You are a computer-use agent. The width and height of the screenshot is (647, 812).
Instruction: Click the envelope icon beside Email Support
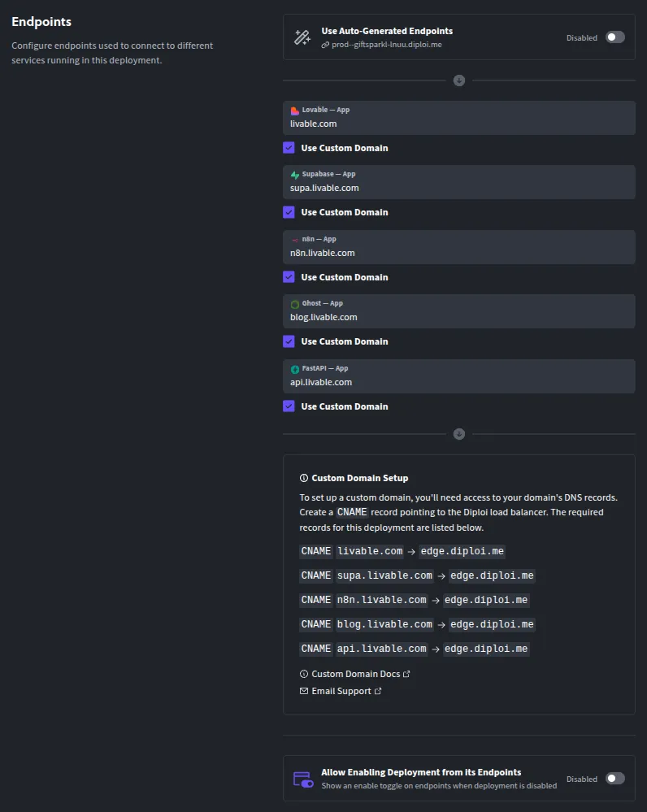click(x=304, y=690)
